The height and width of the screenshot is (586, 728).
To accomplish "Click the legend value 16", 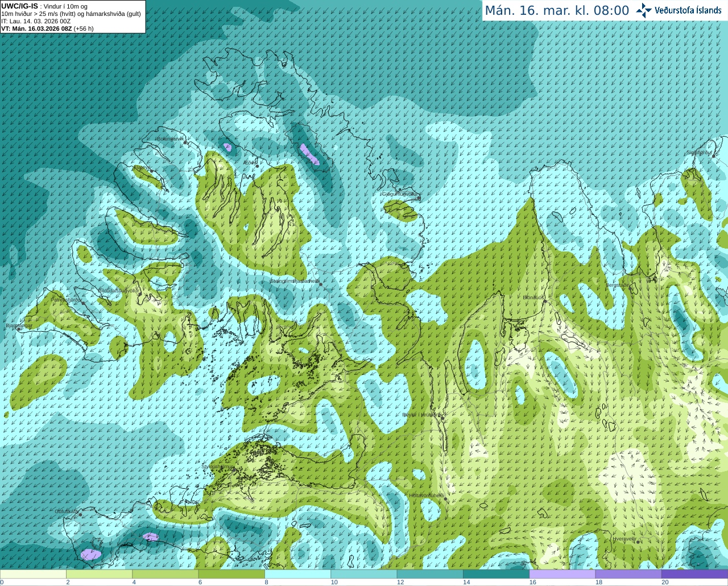I will click(x=533, y=582).
